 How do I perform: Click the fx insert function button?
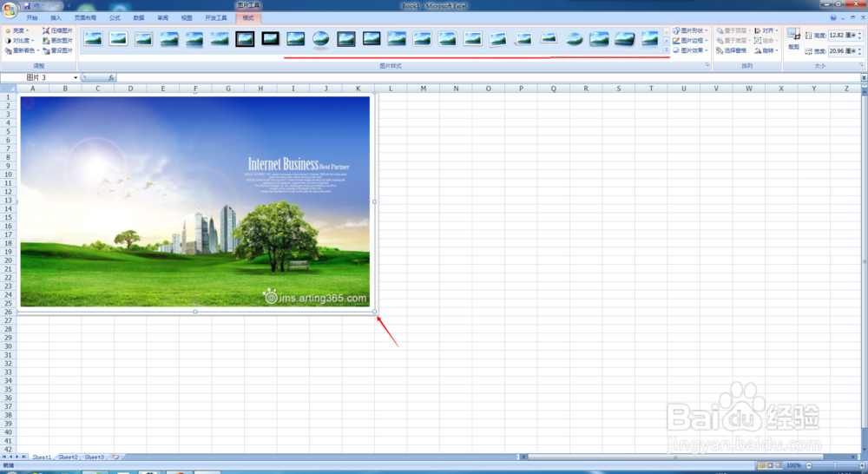pyautogui.click(x=111, y=77)
